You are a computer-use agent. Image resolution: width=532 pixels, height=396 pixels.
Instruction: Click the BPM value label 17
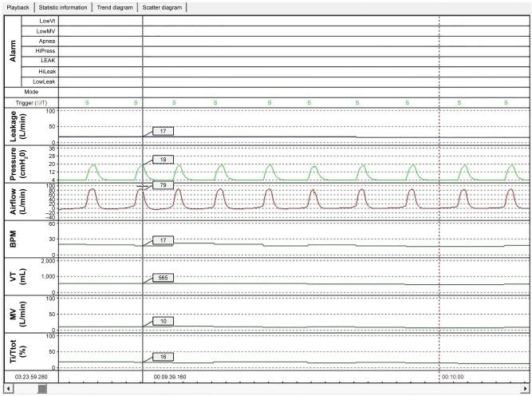pyautogui.click(x=163, y=240)
